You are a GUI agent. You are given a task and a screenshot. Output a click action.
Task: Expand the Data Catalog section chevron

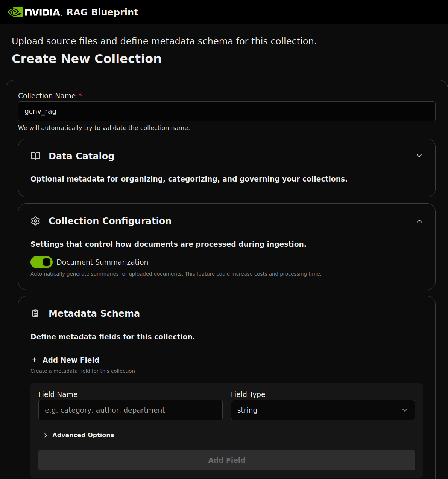[419, 156]
